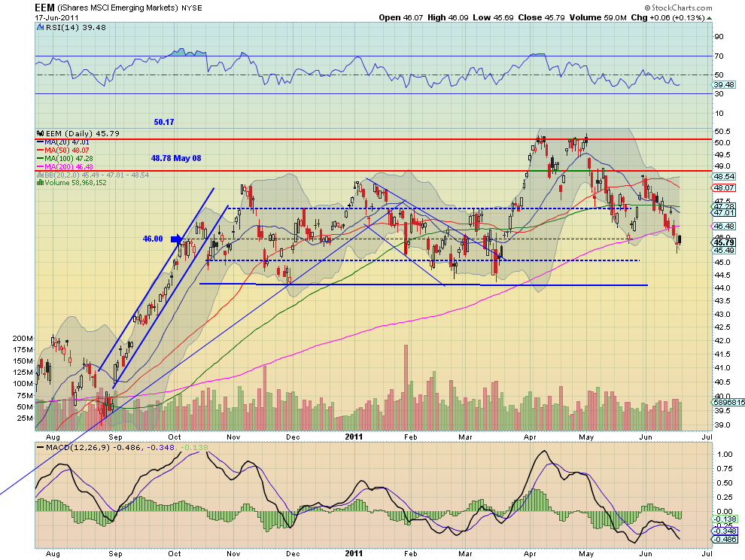745x560 pixels.
Task: Click the 30 oversold level on RSI axis
Action: [719, 94]
